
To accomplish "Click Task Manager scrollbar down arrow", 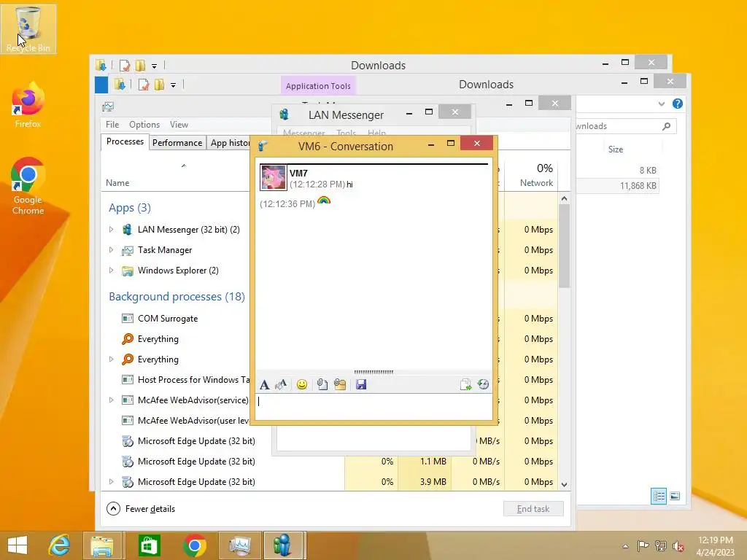I will pos(564,485).
